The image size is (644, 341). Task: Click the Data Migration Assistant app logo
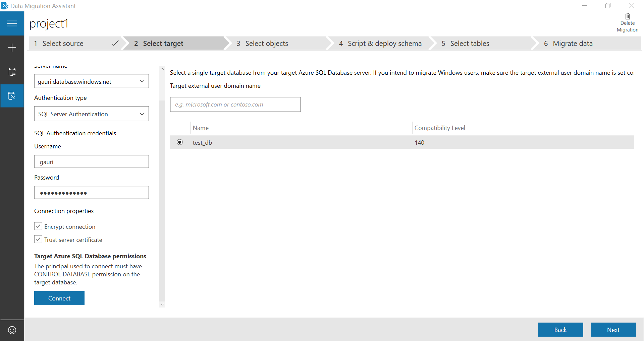(x=5, y=6)
